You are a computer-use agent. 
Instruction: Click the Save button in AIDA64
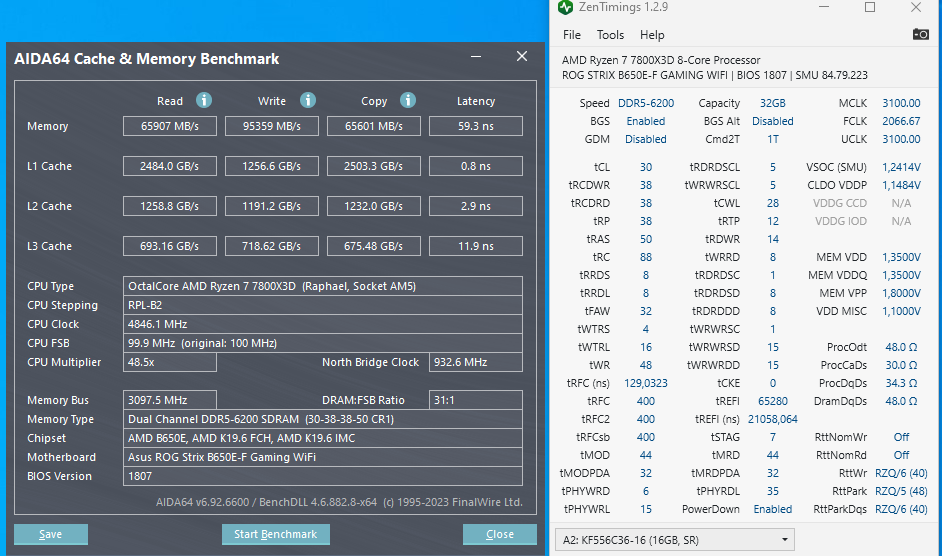point(50,534)
